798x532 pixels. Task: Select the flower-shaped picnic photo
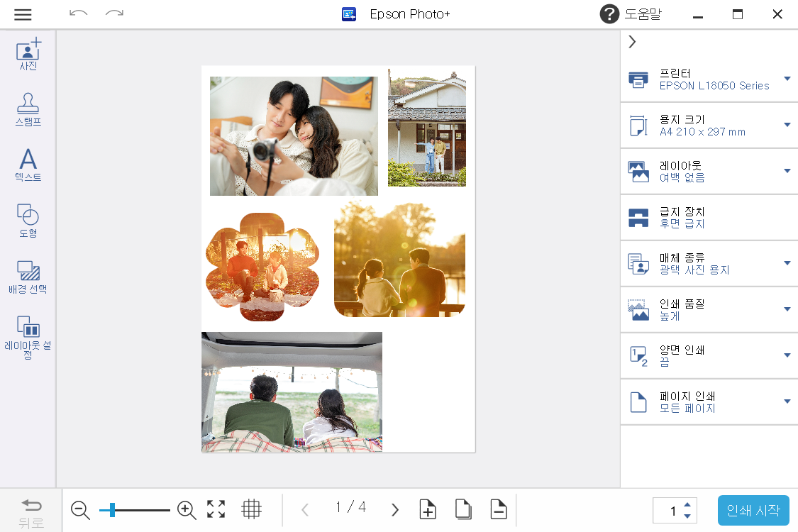coord(262,267)
